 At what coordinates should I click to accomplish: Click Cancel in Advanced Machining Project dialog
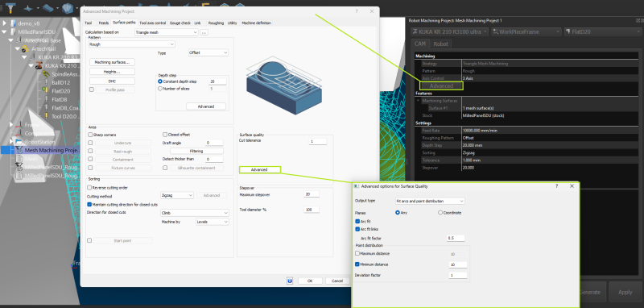[x=337, y=281]
